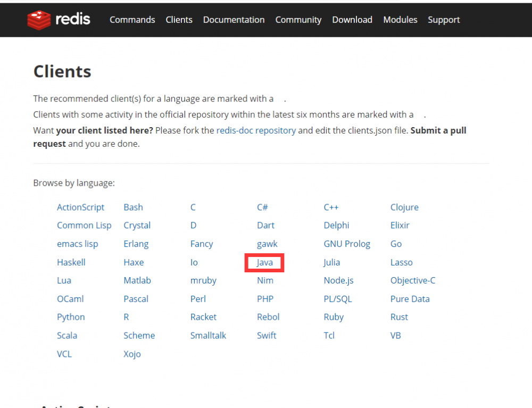Open the VB language link
The image size is (532, 408).
[396, 336]
